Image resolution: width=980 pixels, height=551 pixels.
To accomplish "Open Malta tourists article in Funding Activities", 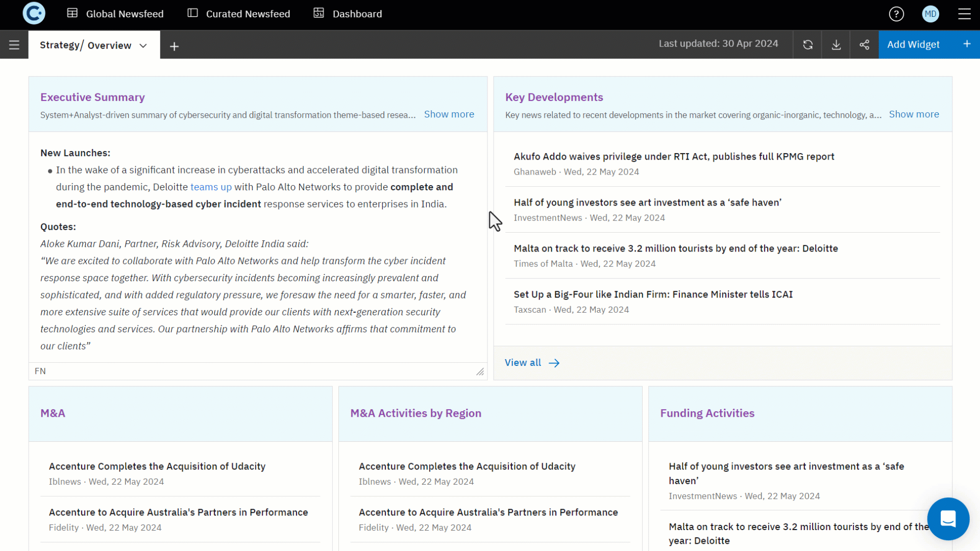I will tap(798, 534).
